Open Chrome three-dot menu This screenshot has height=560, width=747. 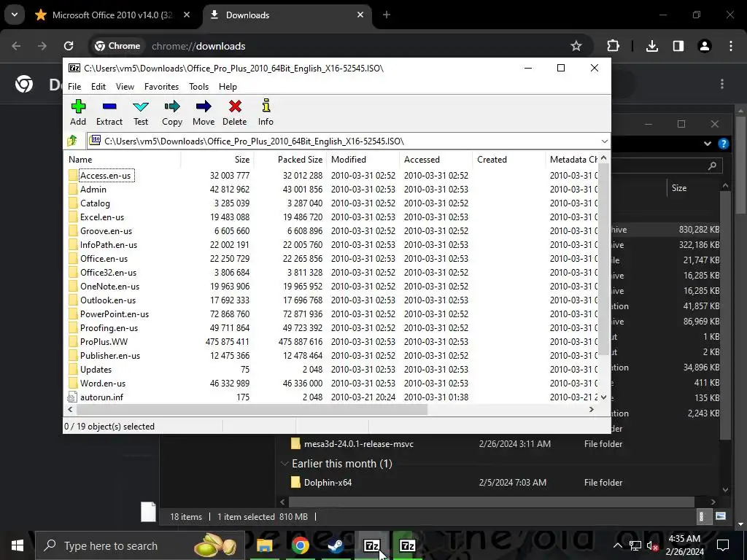[x=731, y=46]
